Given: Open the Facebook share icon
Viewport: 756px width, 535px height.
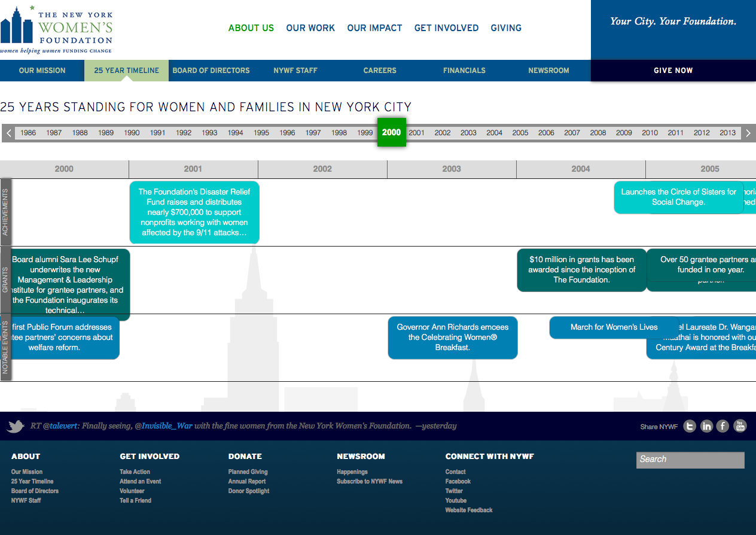Looking at the screenshot, I should tap(723, 426).
